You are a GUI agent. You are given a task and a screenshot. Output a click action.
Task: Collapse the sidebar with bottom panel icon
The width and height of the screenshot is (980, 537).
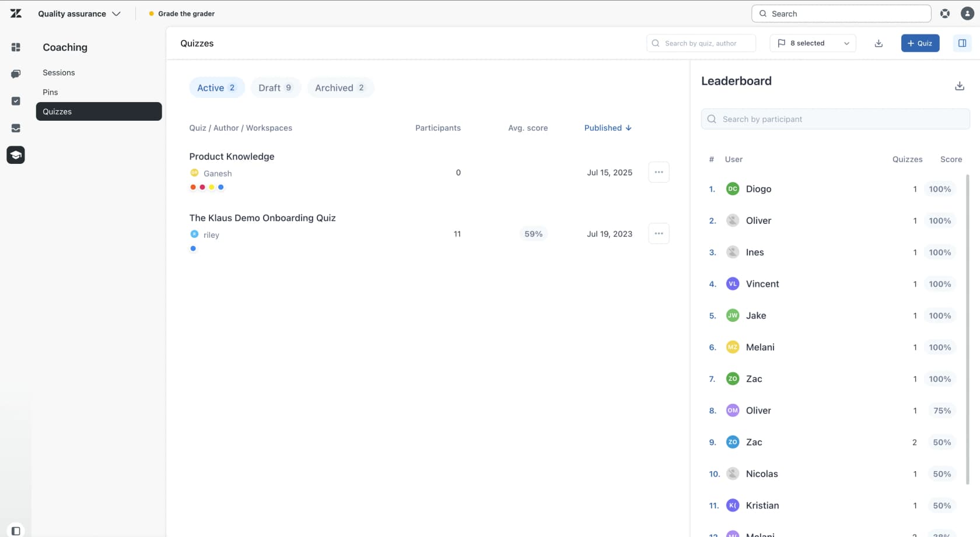pos(16,531)
